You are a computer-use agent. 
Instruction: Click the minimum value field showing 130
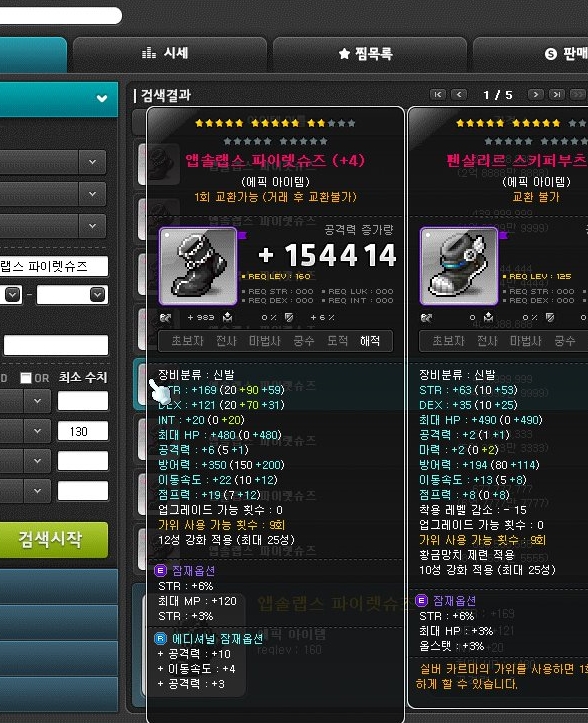[x=83, y=431]
